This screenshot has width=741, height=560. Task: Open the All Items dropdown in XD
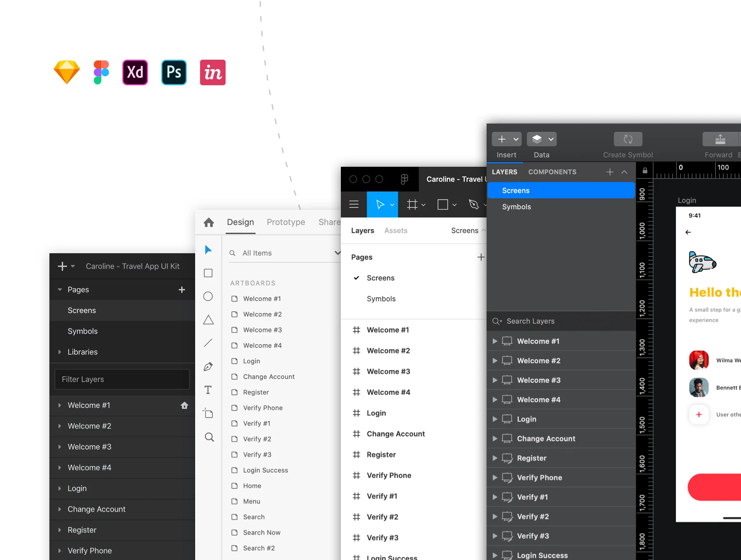click(285, 253)
